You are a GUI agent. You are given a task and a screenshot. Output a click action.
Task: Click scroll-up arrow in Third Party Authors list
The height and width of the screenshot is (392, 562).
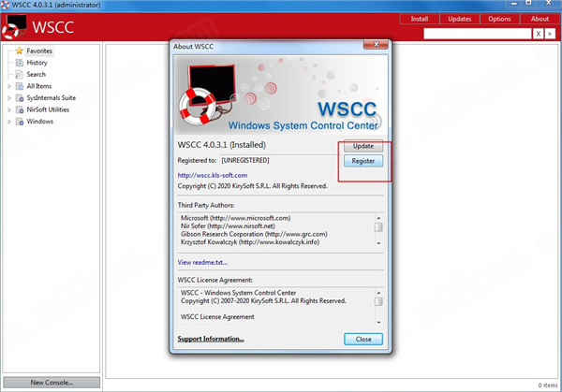point(378,218)
